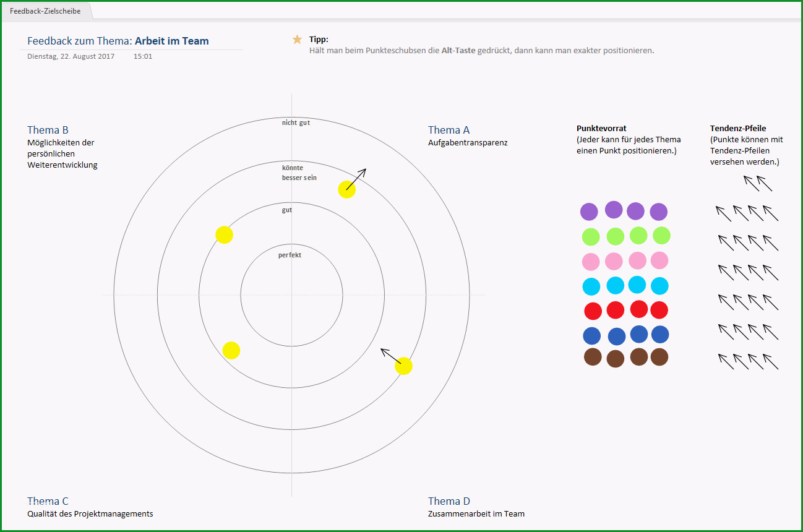The image size is (803, 532).
Task: Click the 'Thema D' heading
Action: coord(449,501)
